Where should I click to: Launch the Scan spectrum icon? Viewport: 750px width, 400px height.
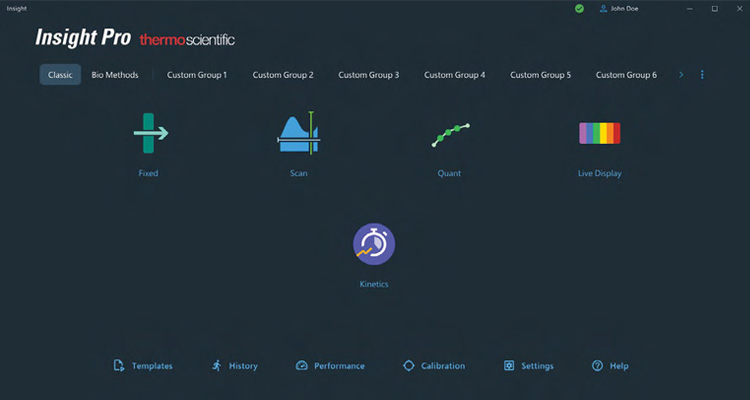pyautogui.click(x=299, y=133)
